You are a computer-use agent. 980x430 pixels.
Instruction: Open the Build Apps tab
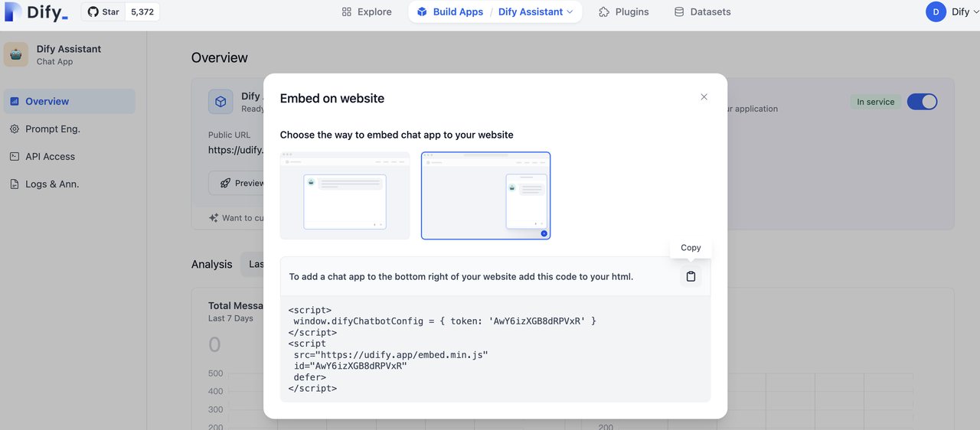(x=450, y=12)
